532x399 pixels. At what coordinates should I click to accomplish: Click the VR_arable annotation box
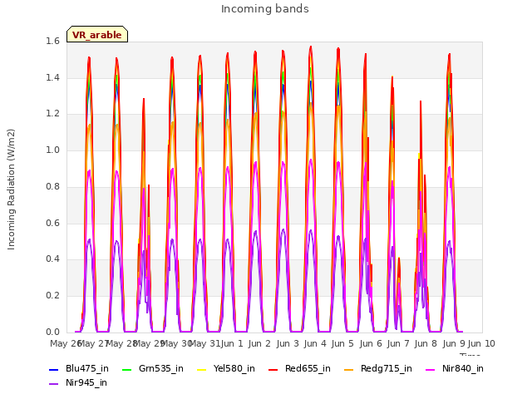(97, 34)
